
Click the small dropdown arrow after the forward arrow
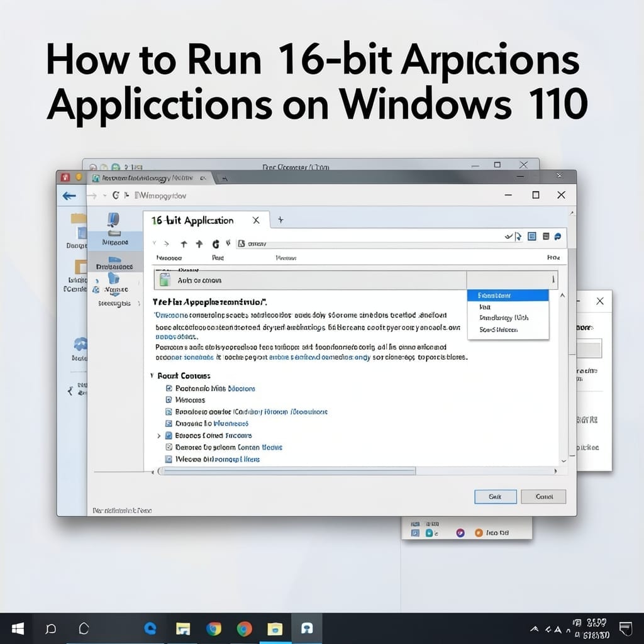point(105,196)
